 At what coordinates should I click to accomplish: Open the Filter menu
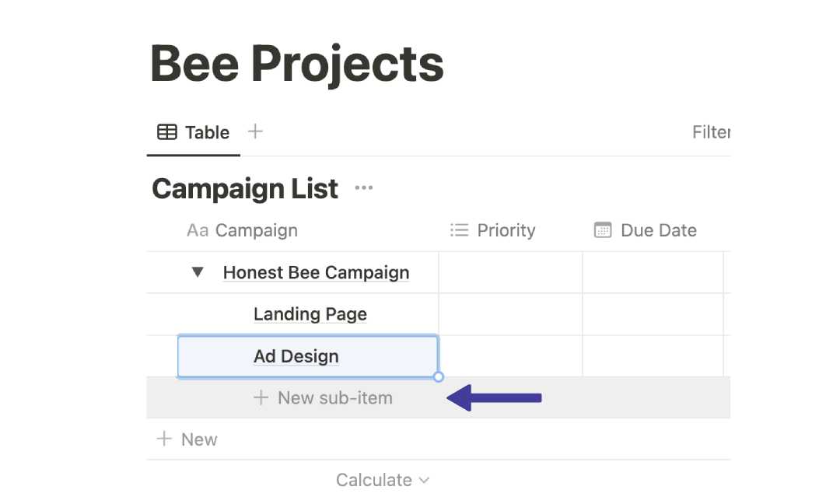point(710,131)
